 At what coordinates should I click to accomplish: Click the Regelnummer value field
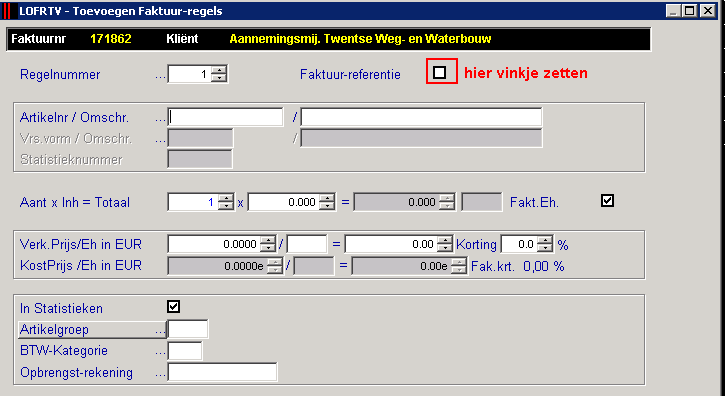tap(190, 74)
